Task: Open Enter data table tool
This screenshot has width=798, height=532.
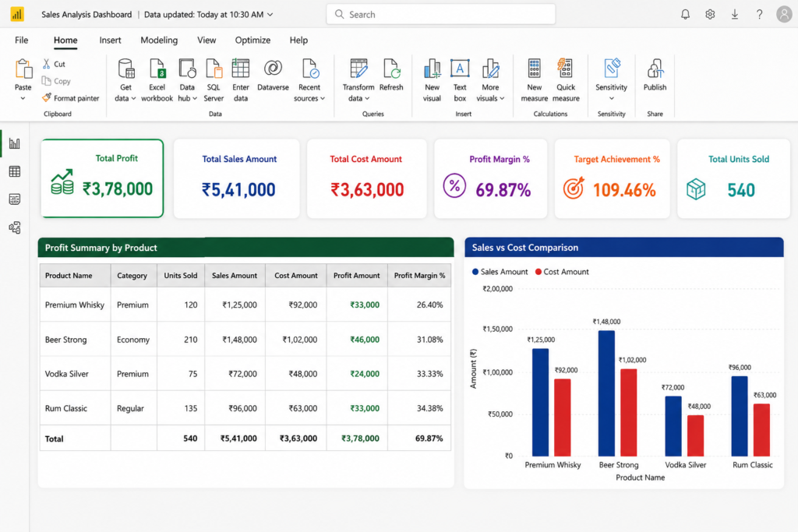Action: 241,80
